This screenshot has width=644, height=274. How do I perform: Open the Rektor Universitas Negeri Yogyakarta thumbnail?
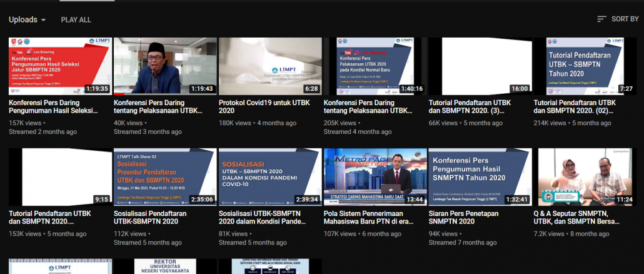[x=165, y=266]
